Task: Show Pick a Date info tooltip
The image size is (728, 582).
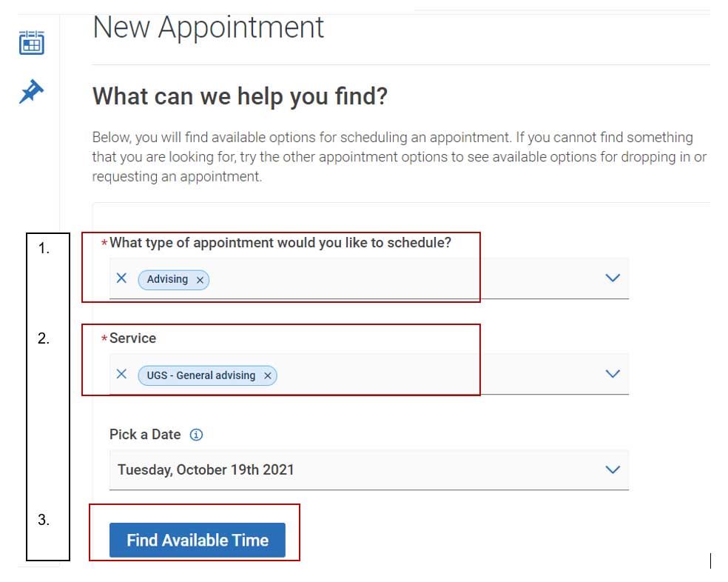Action: [x=196, y=435]
